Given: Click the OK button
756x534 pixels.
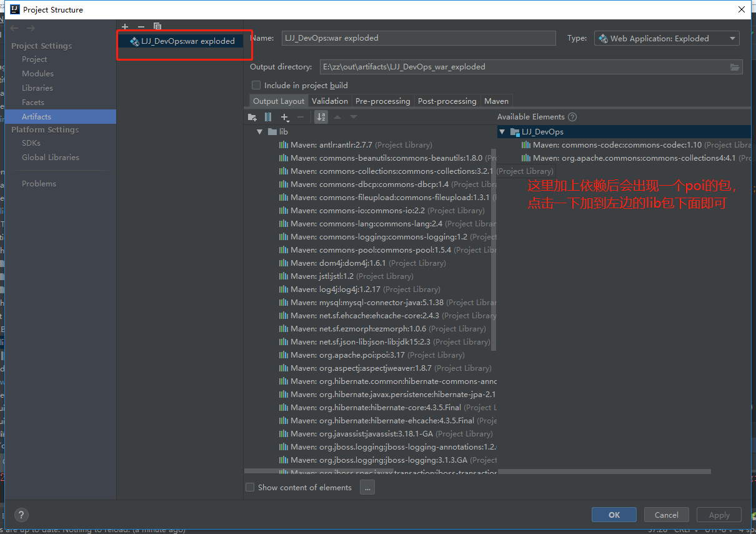Looking at the screenshot, I should 614,515.
